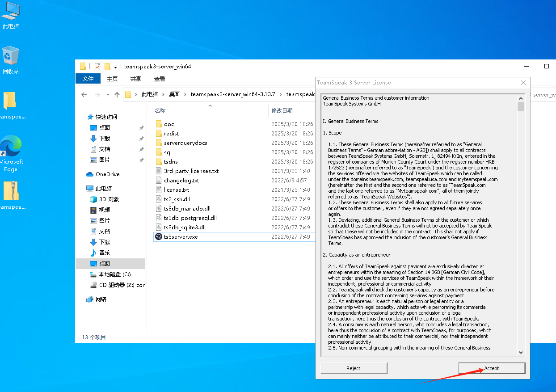Image resolution: width=556 pixels, height=392 pixels.
Task: Open the 共享 ribbon tab
Action: (x=136, y=79)
